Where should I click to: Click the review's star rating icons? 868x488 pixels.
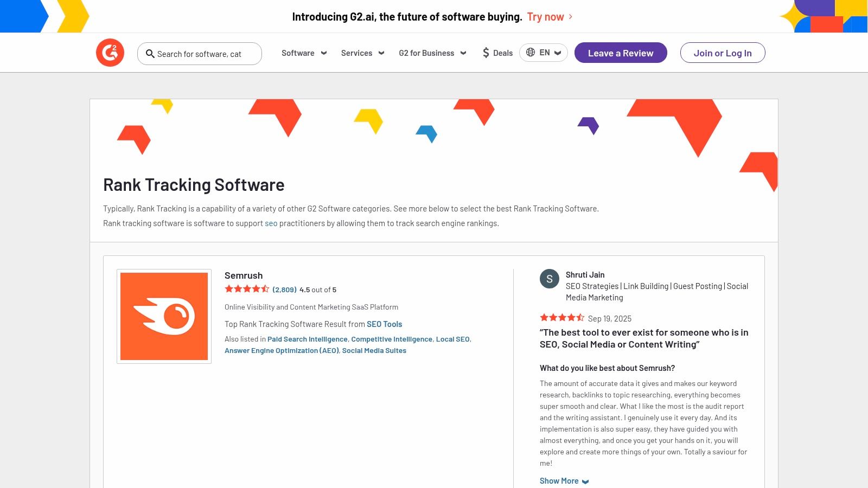point(562,318)
